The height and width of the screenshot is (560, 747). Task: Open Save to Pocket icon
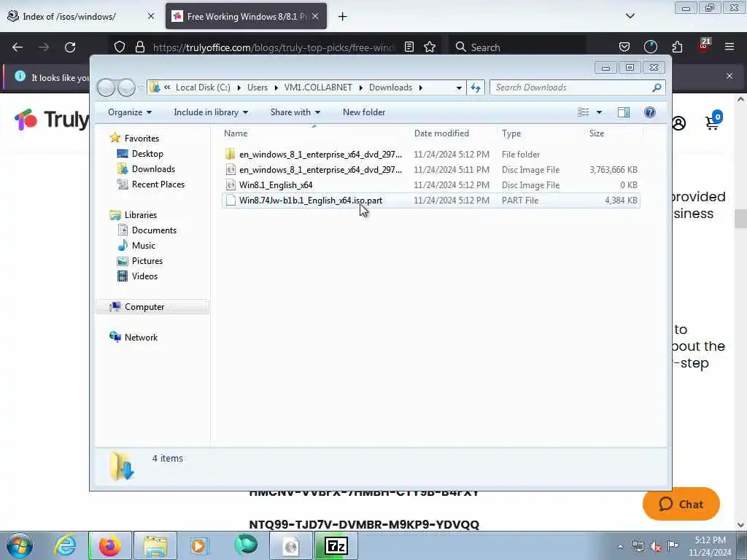click(x=624, y=47)
